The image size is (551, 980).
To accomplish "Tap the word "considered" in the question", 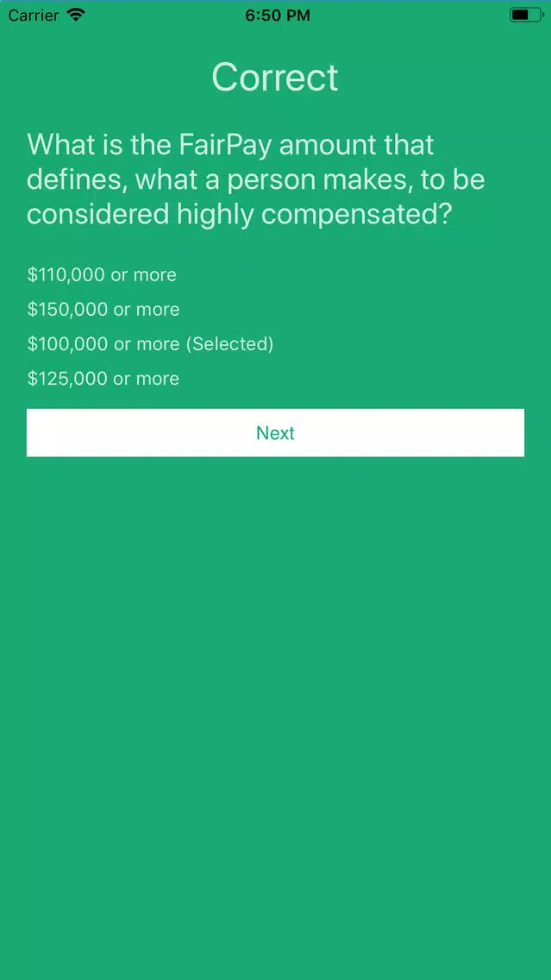I will (x=97, y=214).
